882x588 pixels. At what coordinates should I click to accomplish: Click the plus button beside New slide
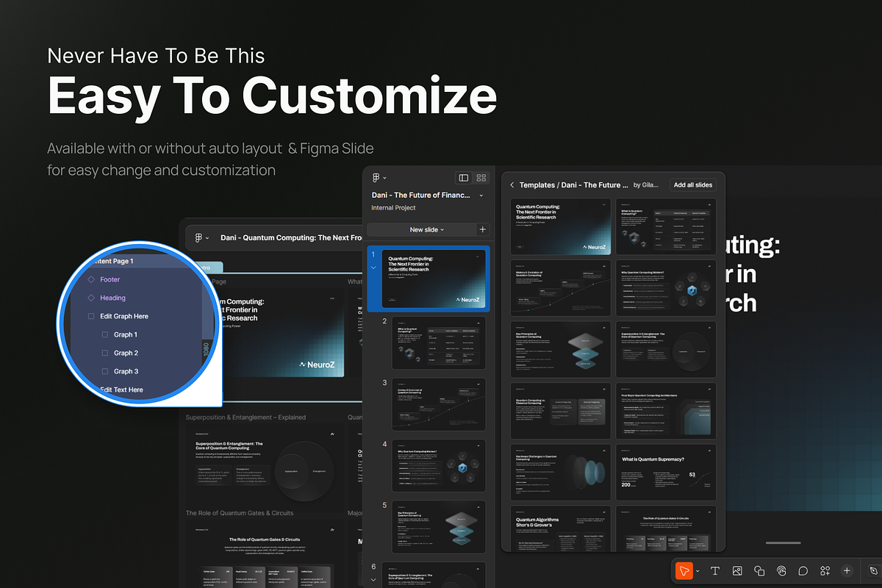tap(483, 229)
